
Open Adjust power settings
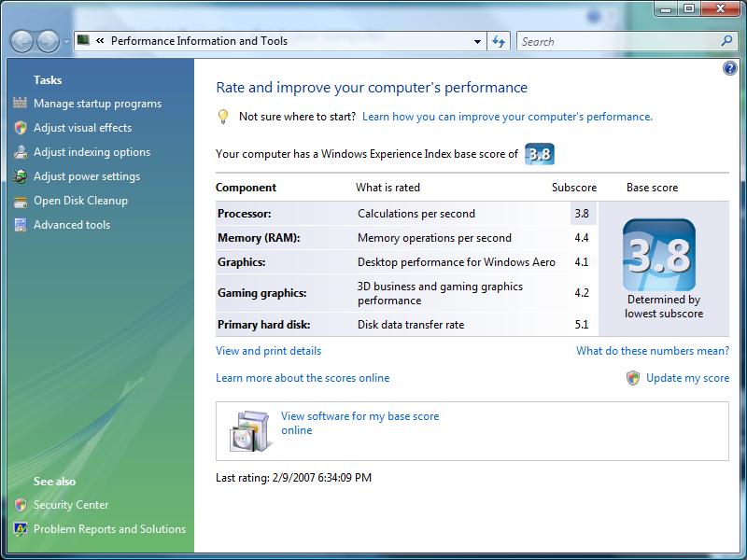coord(87,176)
